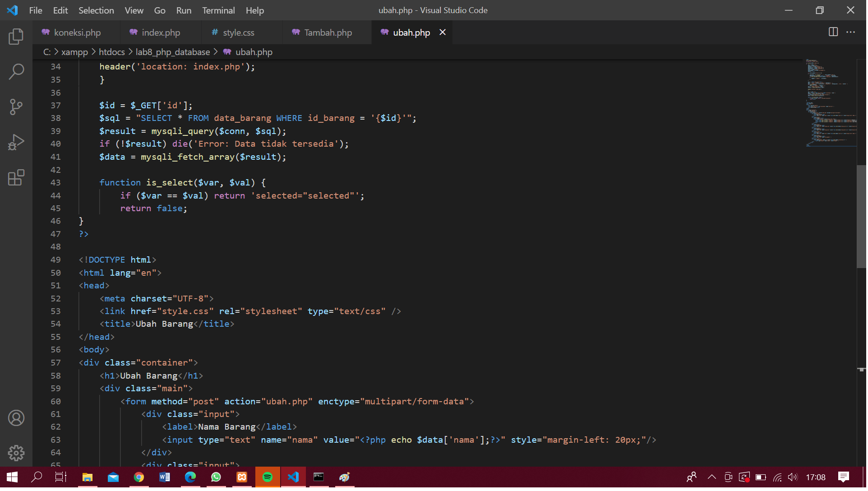Image resolution: width=868 pixels, height=491 pixels.
Task: Open the More Actions ellipsis menu
Action: [x=851, y=32]
